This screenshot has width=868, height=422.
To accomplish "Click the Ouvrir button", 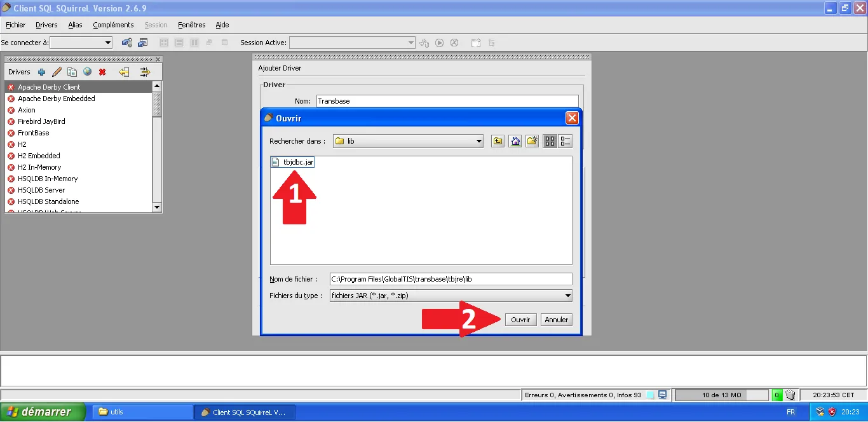I will pos(520,320).
